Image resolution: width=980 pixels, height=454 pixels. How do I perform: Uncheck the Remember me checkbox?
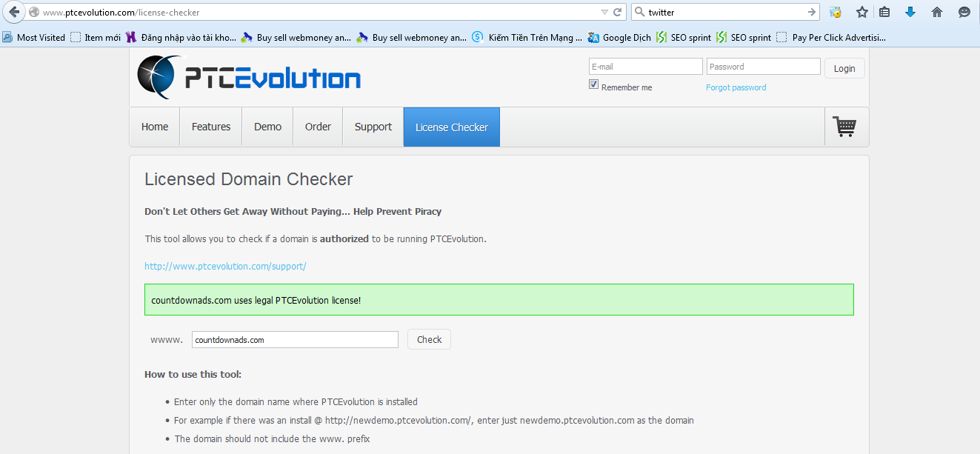pyautogui.click(x=593, y=84)
